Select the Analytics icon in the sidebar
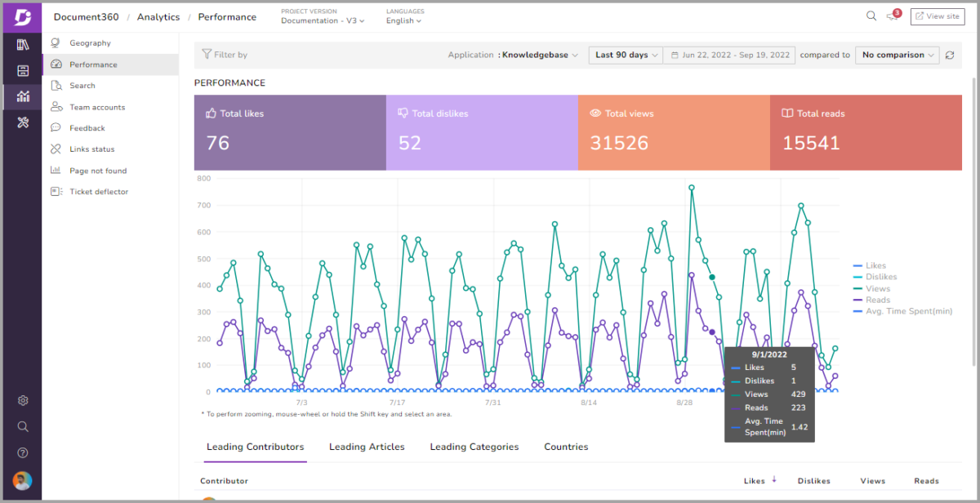The height and width of the screenshot is (503, 980). (x=22, y=96)
